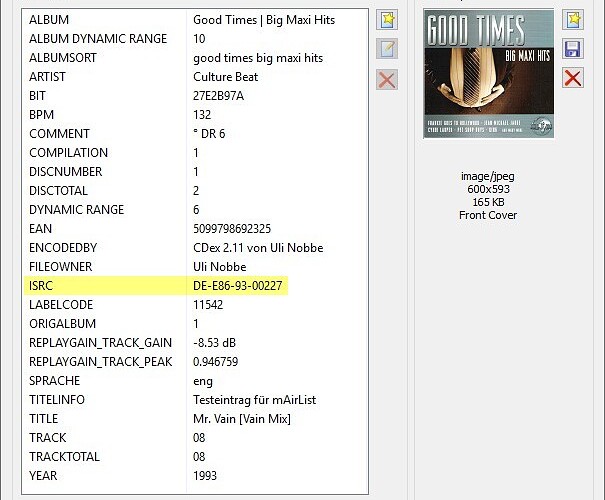This screenshot has width=605, height=500.
Task: Select the BIT field row
Action: tap(195, 96)
